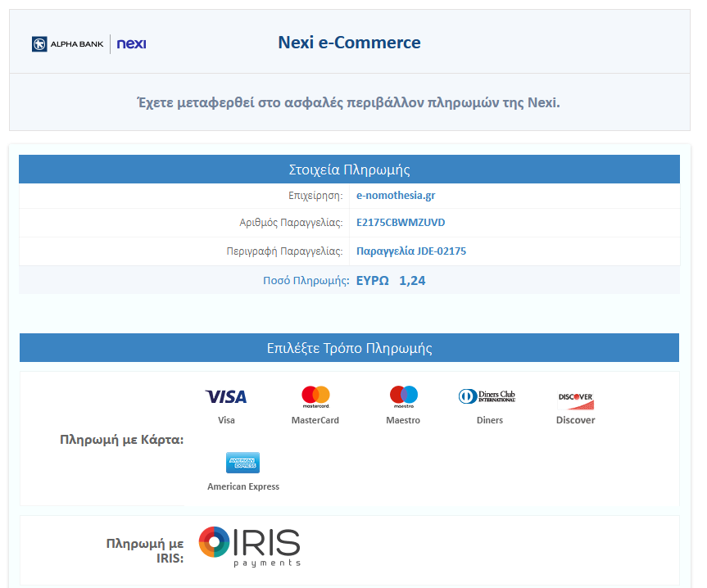The width and height of the screenshot is (707, 588).
Task: Click the 'Επιλέξτε Τρόπο Πληρωμής' header bar
Action: 349,348
